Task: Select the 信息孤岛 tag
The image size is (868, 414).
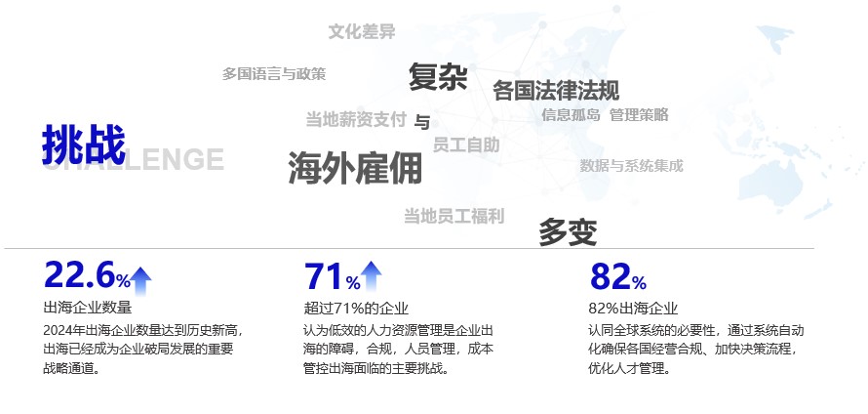Action: 571,114
